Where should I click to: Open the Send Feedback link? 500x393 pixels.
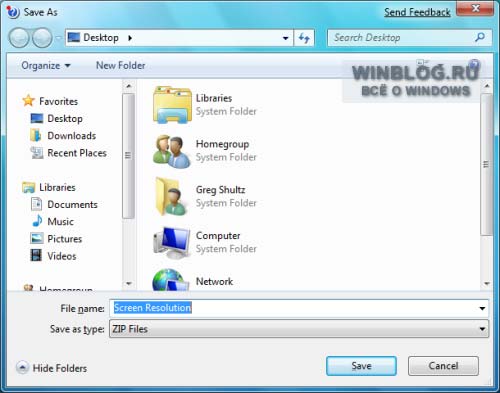pos(417,12)
